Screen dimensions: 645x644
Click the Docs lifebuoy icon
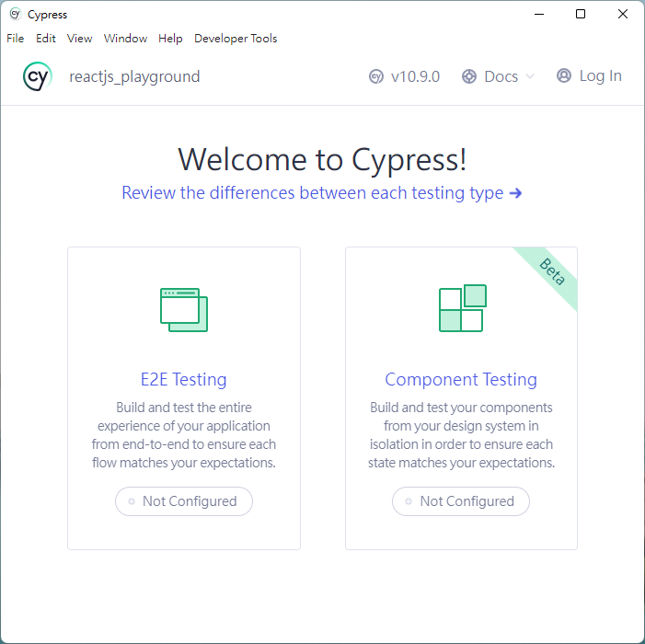(x=469, y=77)
